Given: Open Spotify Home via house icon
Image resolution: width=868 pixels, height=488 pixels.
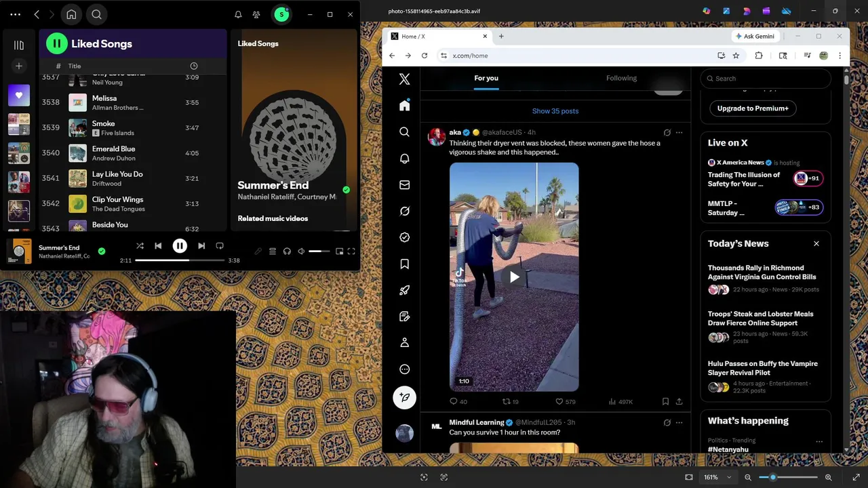Looking at the screenshot, I should pyautogui.click(x=71, y=14).
